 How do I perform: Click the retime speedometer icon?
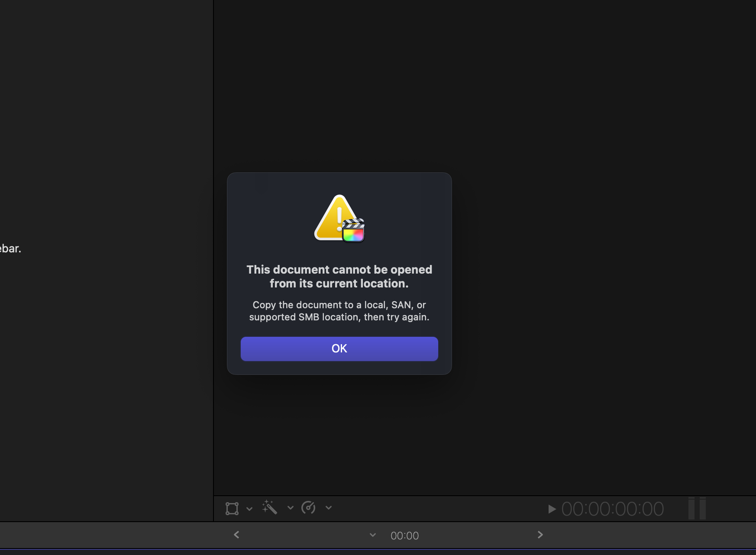tap(308, 507)
